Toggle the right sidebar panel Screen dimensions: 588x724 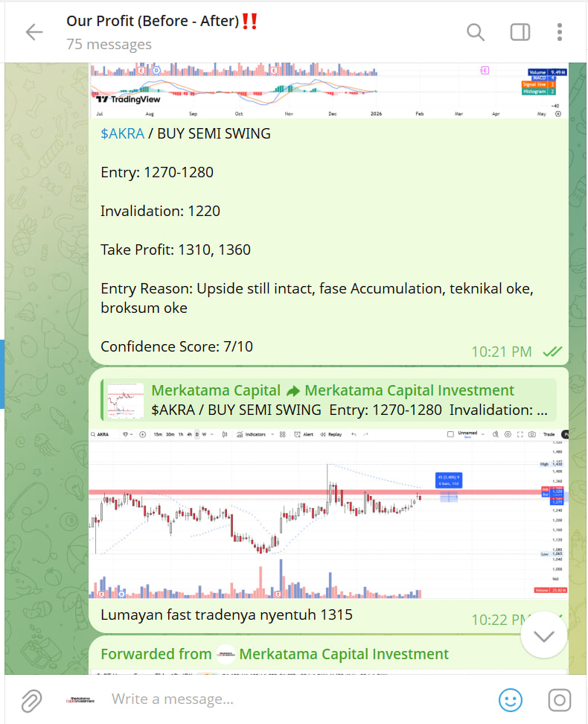520,32
